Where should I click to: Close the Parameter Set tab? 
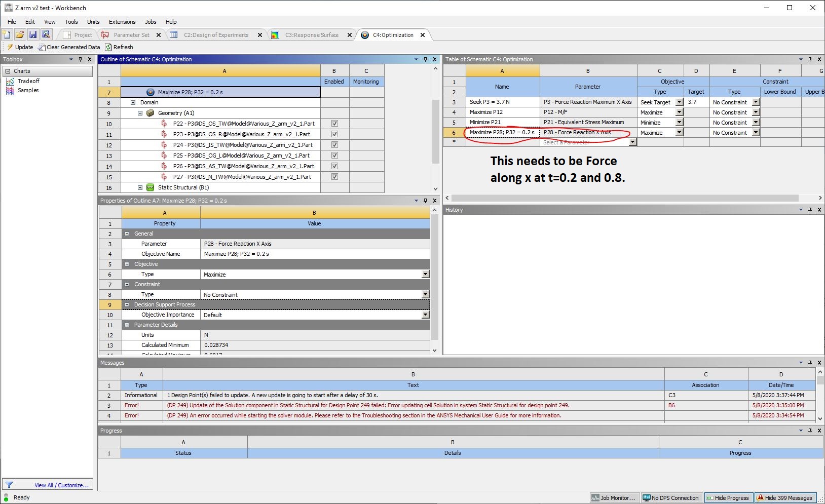(x=159, y=35)
